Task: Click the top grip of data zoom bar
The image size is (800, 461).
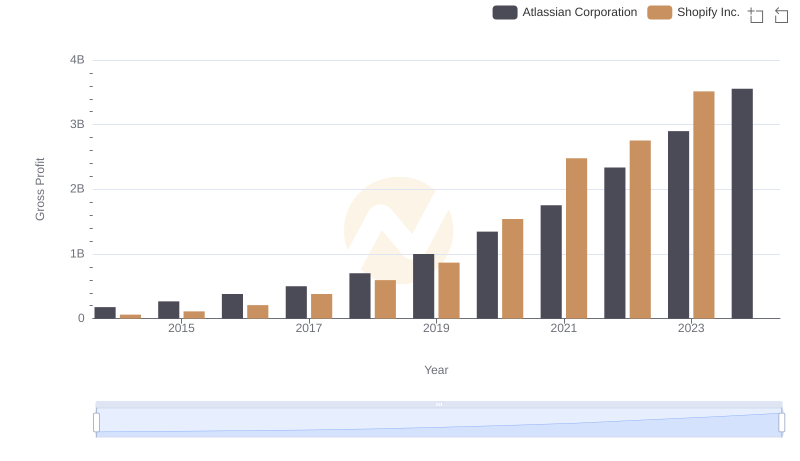Action: (439, 404)
